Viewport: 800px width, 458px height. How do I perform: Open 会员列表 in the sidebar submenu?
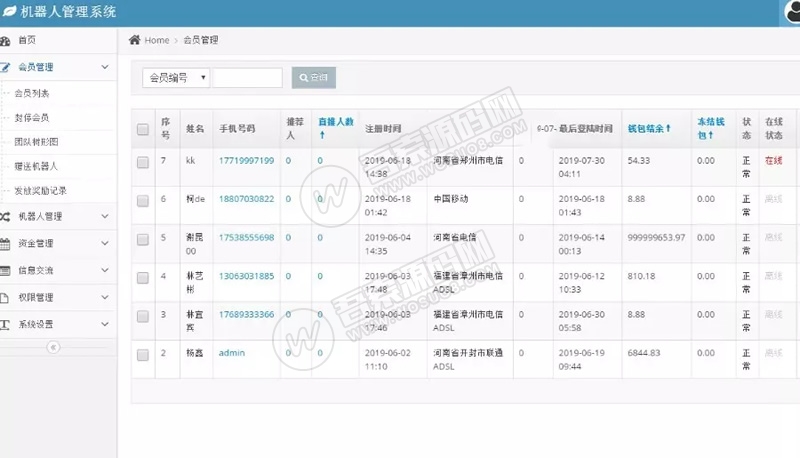pyautogui.click(x=32, y=93)
